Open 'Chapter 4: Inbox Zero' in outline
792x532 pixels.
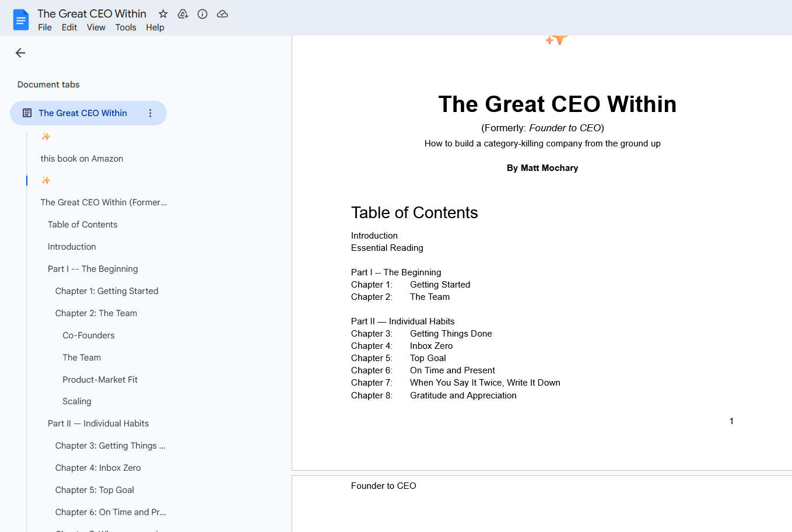tap(98, 468)
